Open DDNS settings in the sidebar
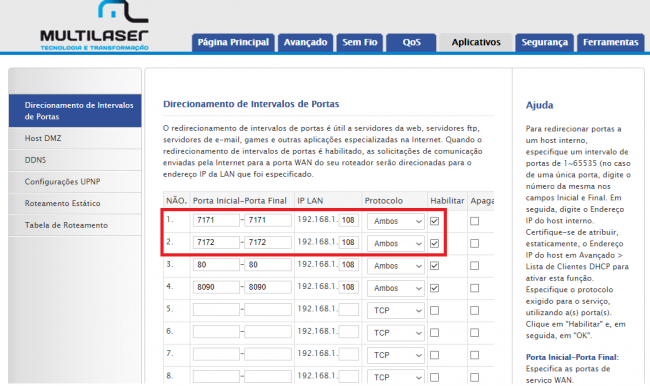Viewport: 650px width, 386px height. (75, 160)
